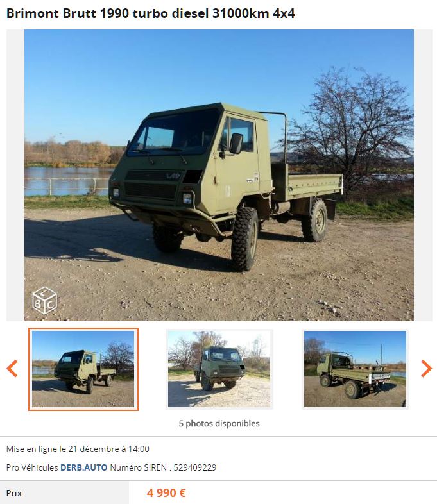Viewport: 437px width, 504px height.
Task: Show previous photos with the left orange arrow
Action: coord(12,369)
